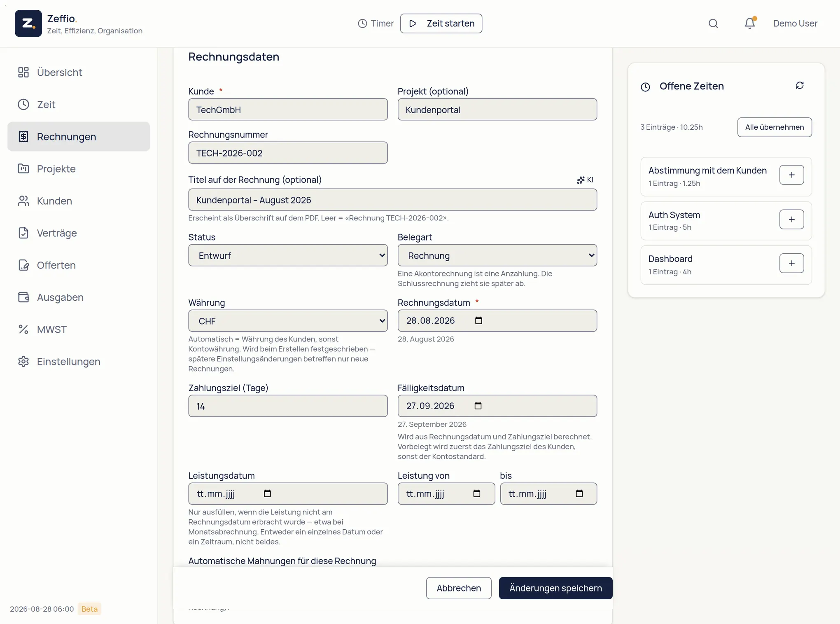Open search with the magnifier icon

[x=713, y=23]
